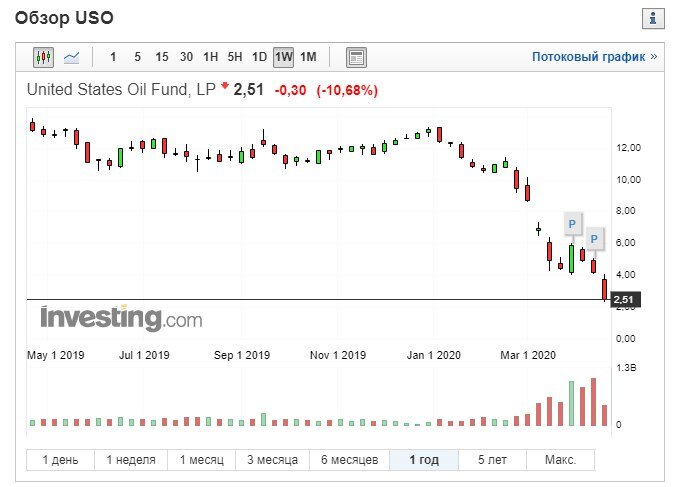Set the 1 minute interval

click(x=113, y=57)
